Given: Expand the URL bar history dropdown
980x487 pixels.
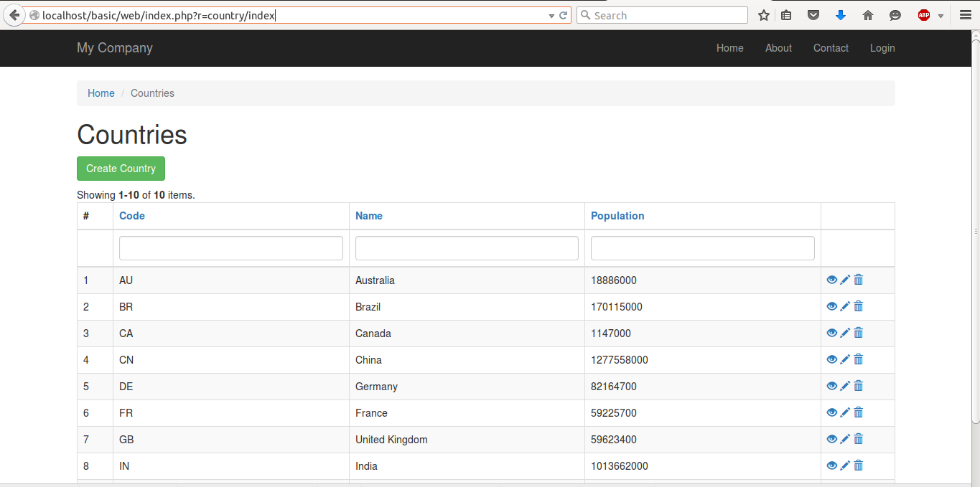Looking at the screenshot, I should pyautogui.click(x=551, y=16).
